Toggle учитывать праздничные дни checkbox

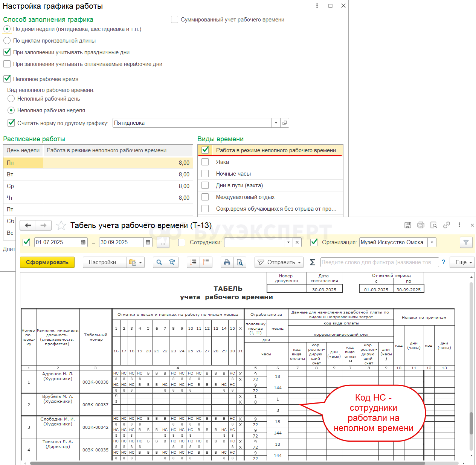7,52
